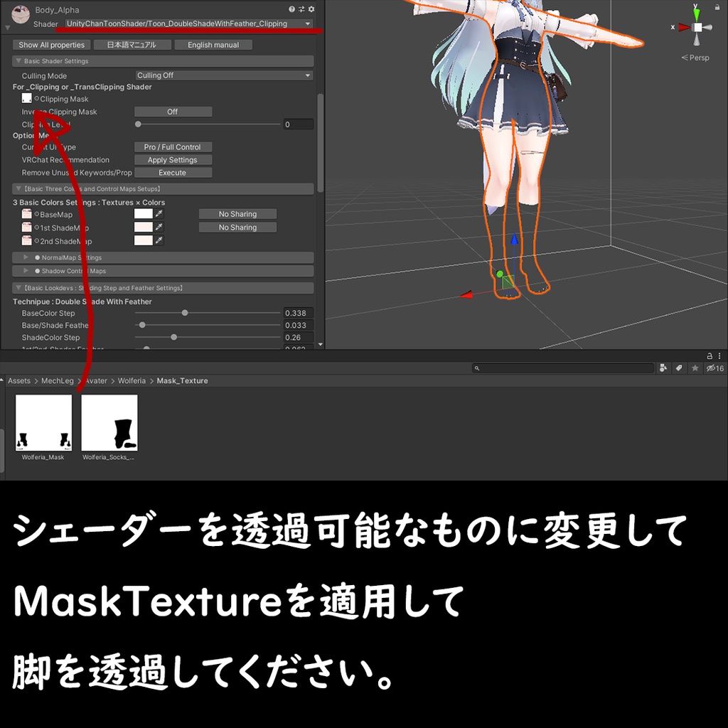Click the blue Z-axis move arrow handle

(x=515, y=239)
